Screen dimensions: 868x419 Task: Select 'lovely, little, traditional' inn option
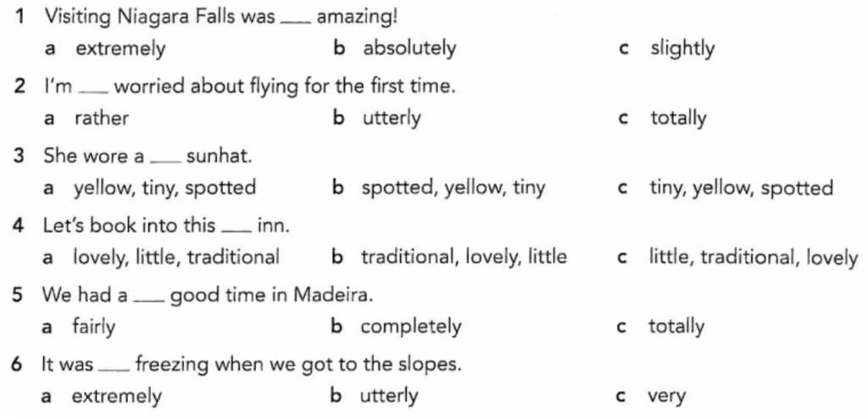pos(176,257)
